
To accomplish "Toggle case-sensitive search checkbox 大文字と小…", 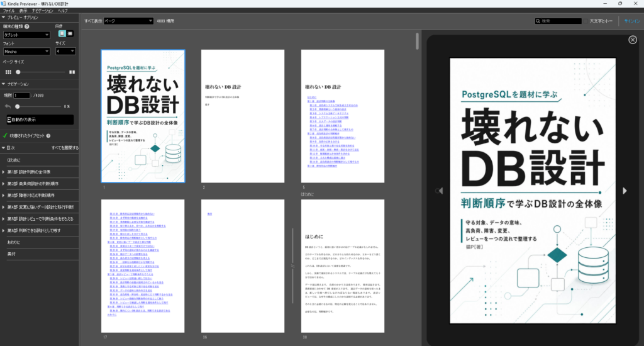I will 586,21.
